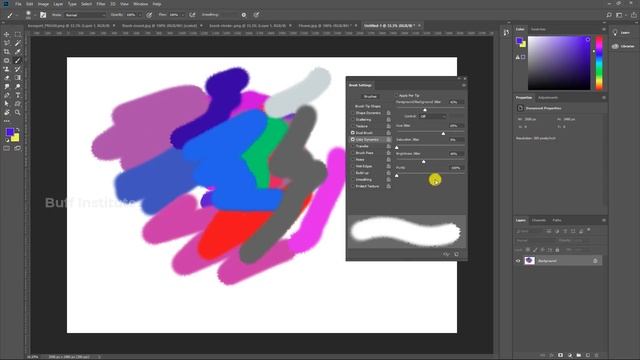Hide the Background layer
Screen dimensions: 640x360
(518, 260)
